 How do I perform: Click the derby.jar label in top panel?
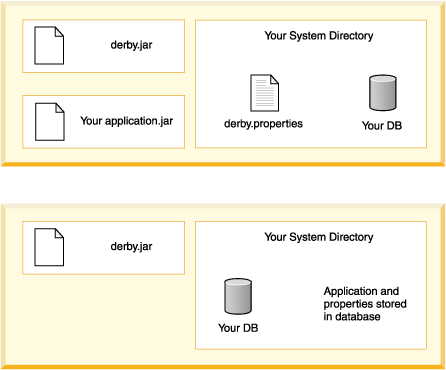pyautogui.click(x=131, y=45)
